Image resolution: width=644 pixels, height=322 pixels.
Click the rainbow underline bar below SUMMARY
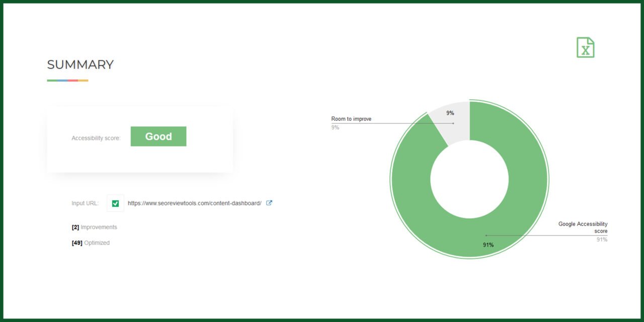coord(67,79)
